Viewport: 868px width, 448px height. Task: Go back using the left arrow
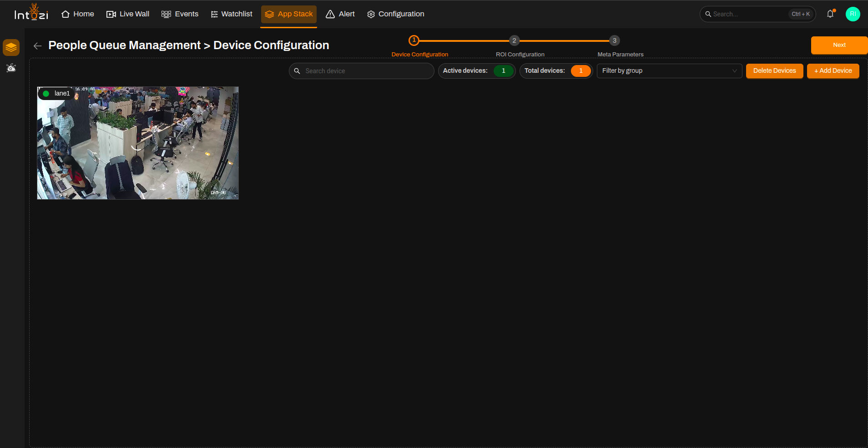click(x=37, y=46)
